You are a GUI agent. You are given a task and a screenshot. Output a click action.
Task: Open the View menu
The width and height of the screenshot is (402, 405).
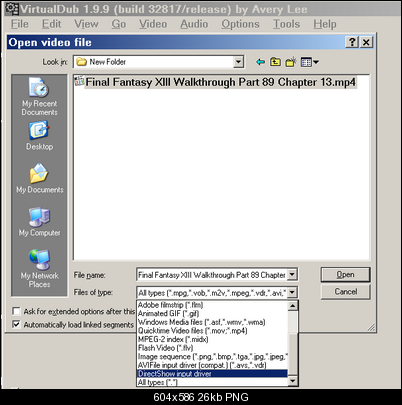click(86, 24)
